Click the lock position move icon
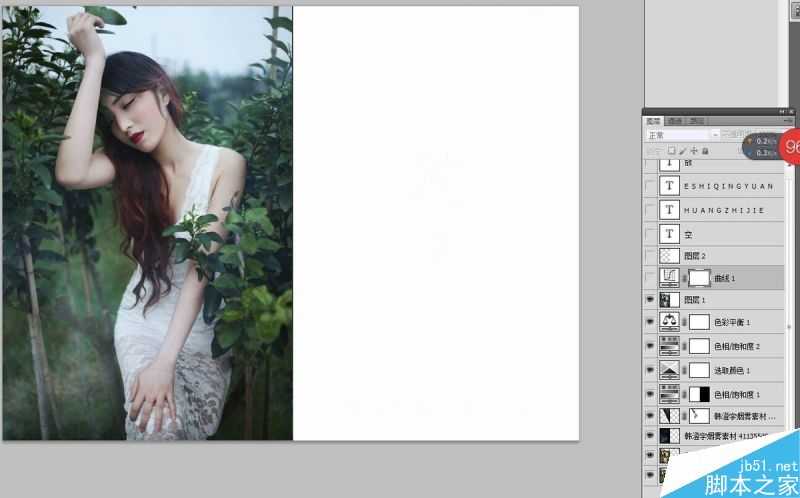This screenshot has width=800, height=498. [693, 151]
